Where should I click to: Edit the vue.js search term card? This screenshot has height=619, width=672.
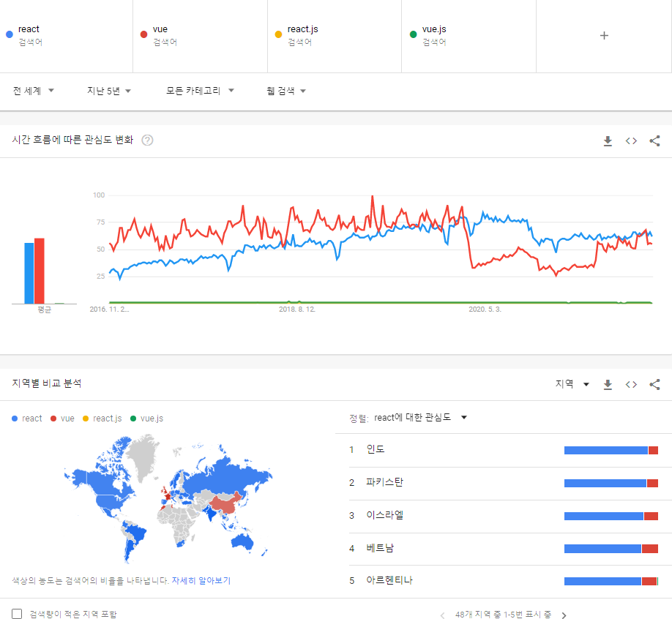pos(468,36)
